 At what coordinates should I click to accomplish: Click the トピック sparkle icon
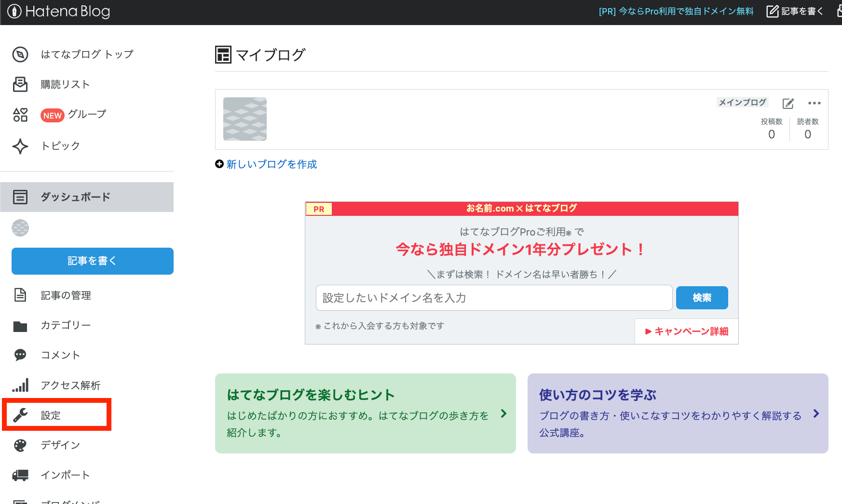click(20, 146)
